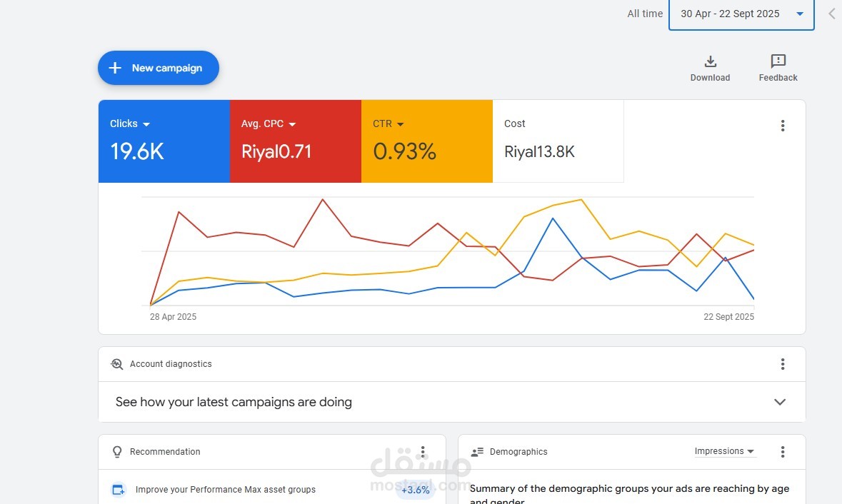This screenshot has height=504, width=842.
Task: Click the Account diagnostics magnifier icon
Action: [117, 364]
